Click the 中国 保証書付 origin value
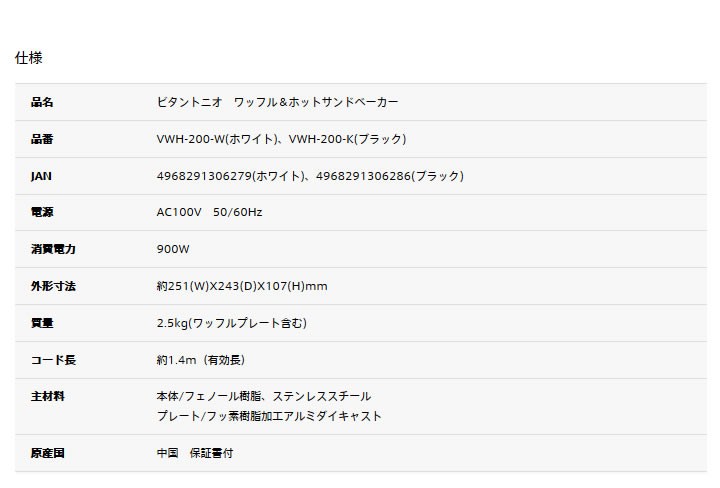The image size is (720, 488). coord(195,453)
